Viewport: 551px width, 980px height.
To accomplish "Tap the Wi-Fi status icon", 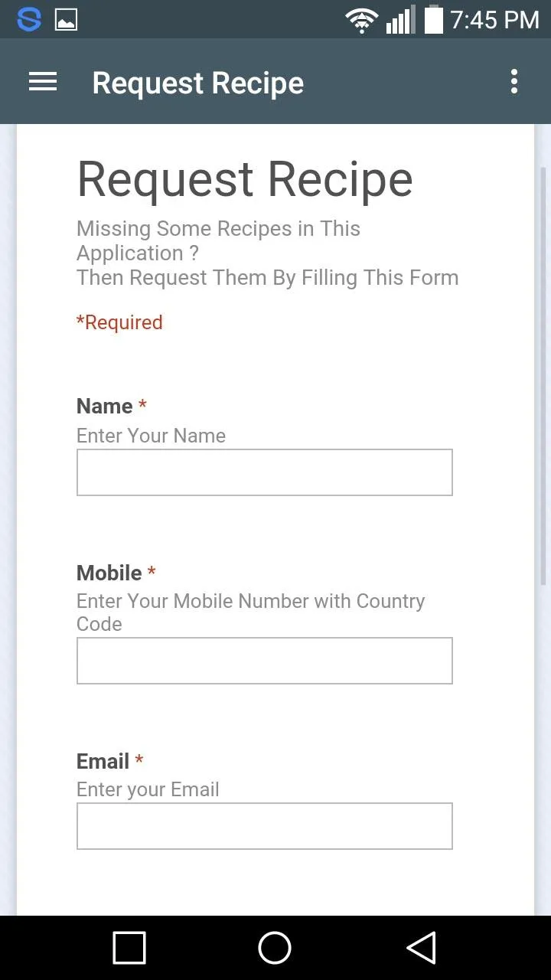I will [361, 20].
